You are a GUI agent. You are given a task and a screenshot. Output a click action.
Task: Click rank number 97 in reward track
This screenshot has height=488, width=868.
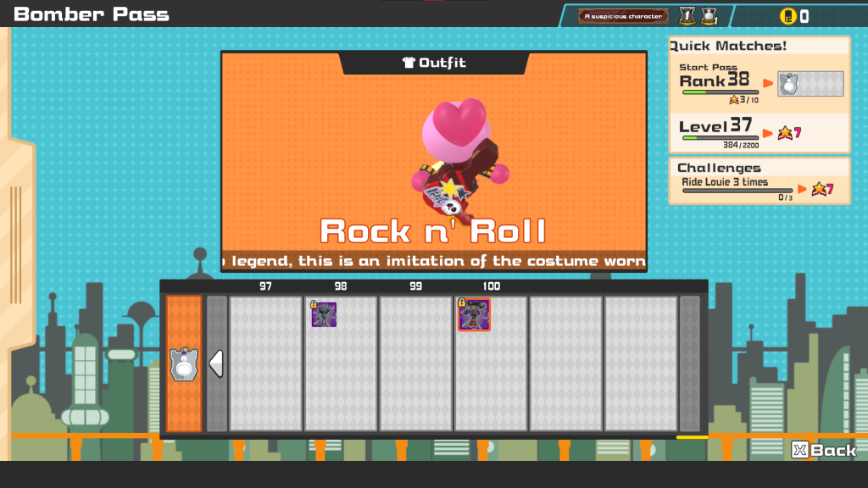pyautogui.click(x=265, y=286)
